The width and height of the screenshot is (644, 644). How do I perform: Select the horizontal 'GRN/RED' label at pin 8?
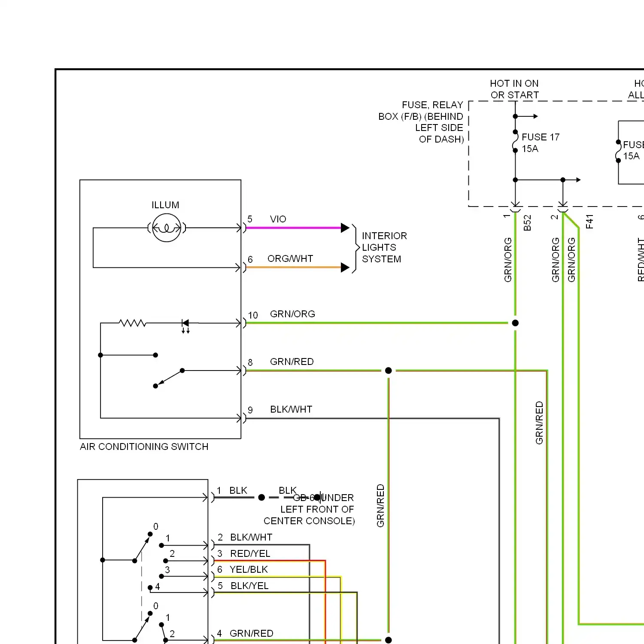pyautogui.click(x=292, y=361)
